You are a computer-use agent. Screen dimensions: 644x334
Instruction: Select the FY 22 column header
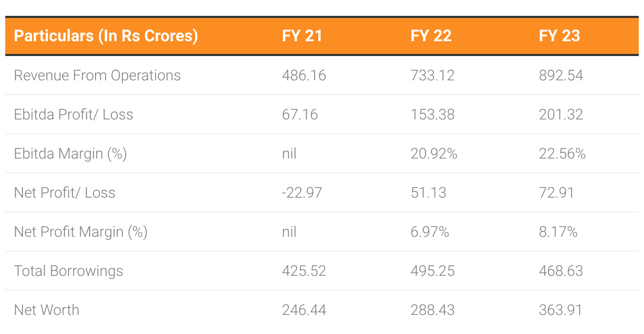pos(431,36)
